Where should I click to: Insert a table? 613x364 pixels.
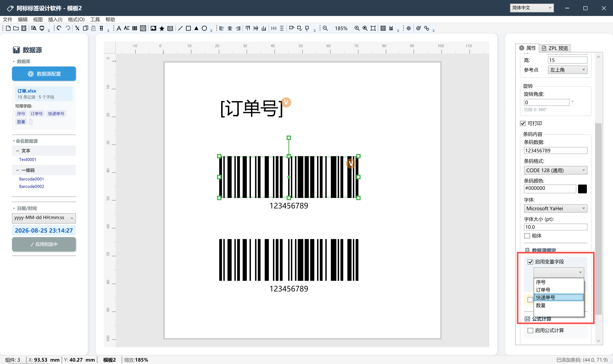coord(170,29)
